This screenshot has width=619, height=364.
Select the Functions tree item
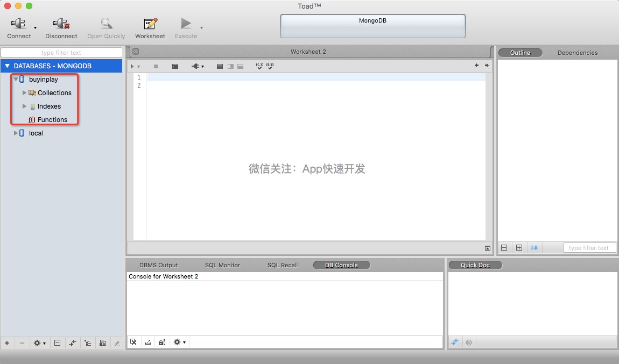48,119
